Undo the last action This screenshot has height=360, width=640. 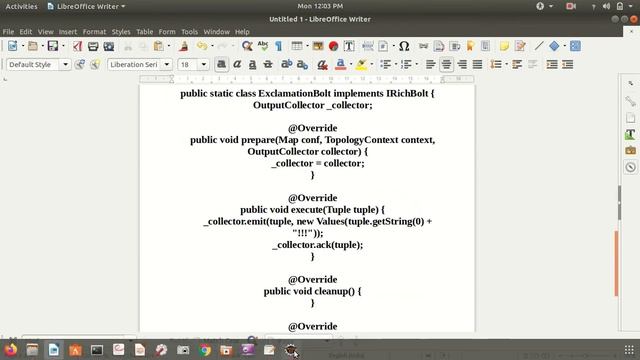coord(202,46)
